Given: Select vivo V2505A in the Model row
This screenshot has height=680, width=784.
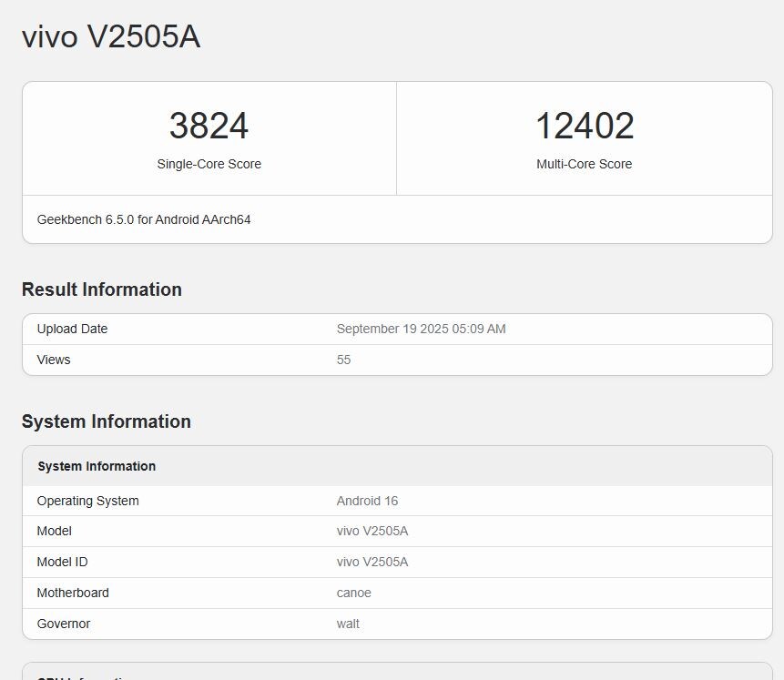Looking at the screenshot, I should [x=372, y=531].
